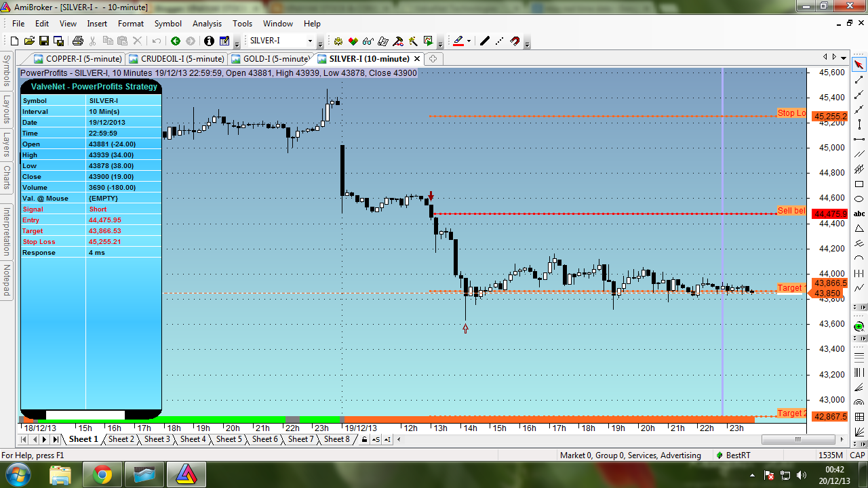Select the Sheet 8 tab
The width and height of the screenshot is (868, 488).
[337, 439]
